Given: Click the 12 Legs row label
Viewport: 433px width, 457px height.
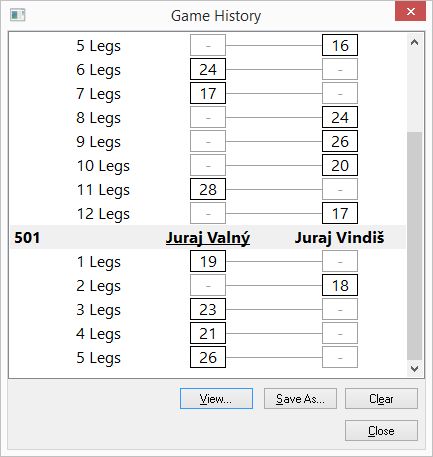Looking at the screenshot, I should (103, 214).
